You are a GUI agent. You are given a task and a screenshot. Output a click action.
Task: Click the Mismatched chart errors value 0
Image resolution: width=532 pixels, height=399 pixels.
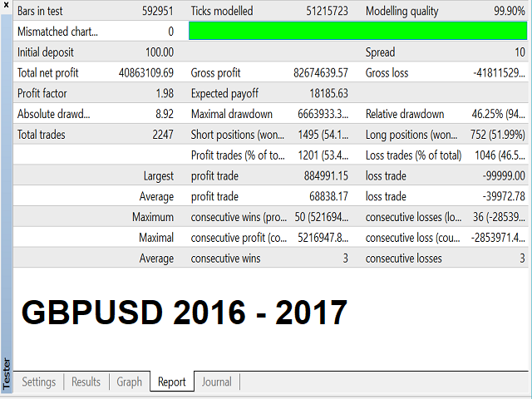pos(170,32)
